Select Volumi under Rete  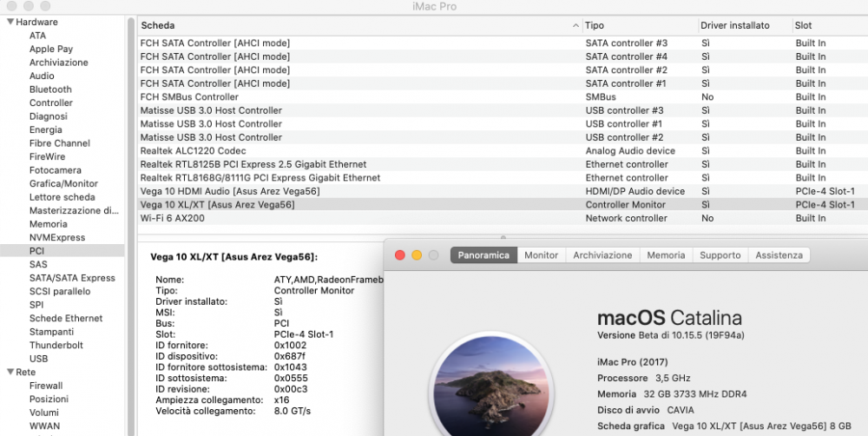point(43,413)
